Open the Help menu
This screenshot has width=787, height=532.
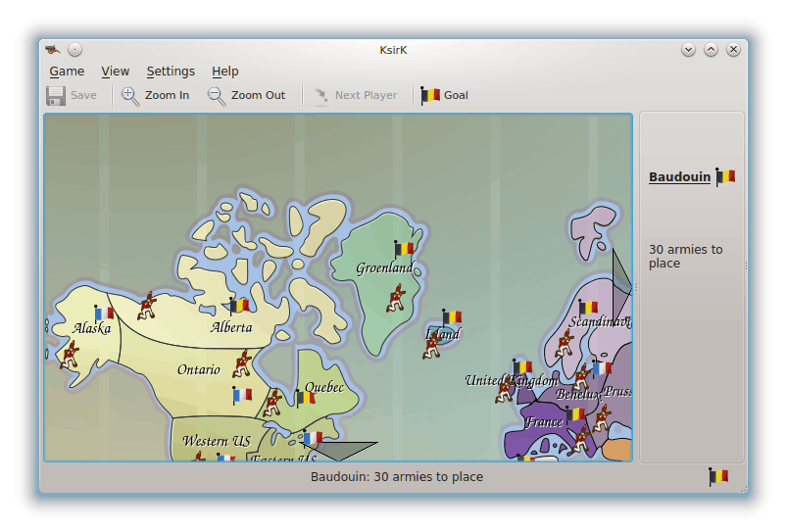tap(225, 71)
